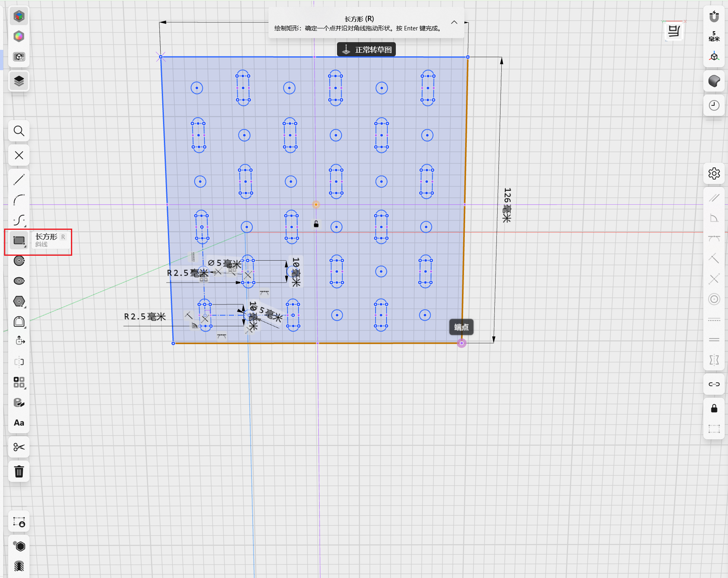Open the 3D view orientation cube icon
Image resolution: width=728 pixels, height=578 pixels.
tap(714, 56)
